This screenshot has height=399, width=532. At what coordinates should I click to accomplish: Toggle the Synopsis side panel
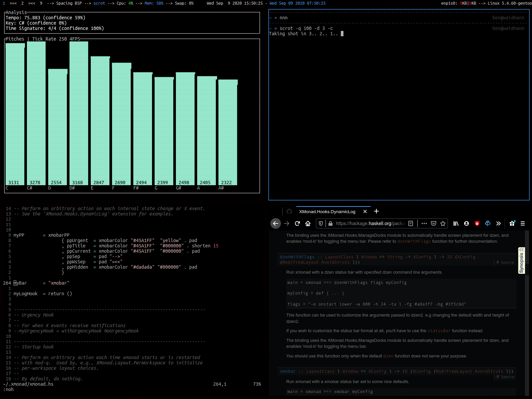521,261
